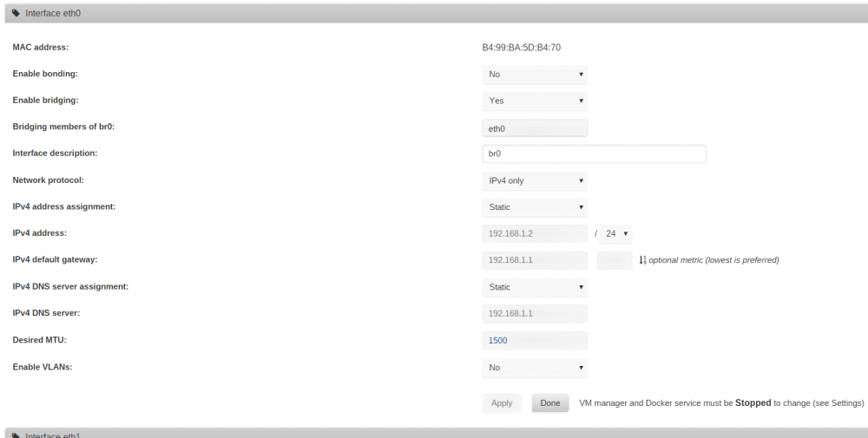Click the Desired MTU field
Image resolution: width=868 pixels, height=438 pixels.
click(x=535, y=341)
